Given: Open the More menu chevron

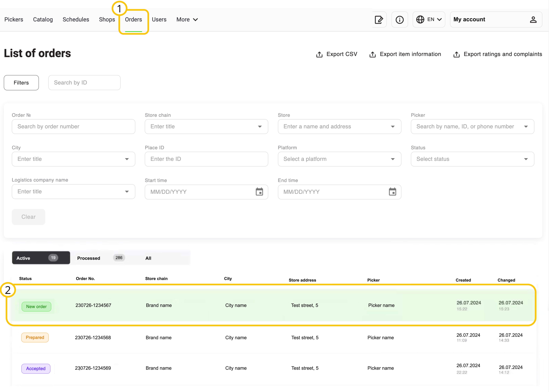Looking at the screenshot, I should coord(196,20).
